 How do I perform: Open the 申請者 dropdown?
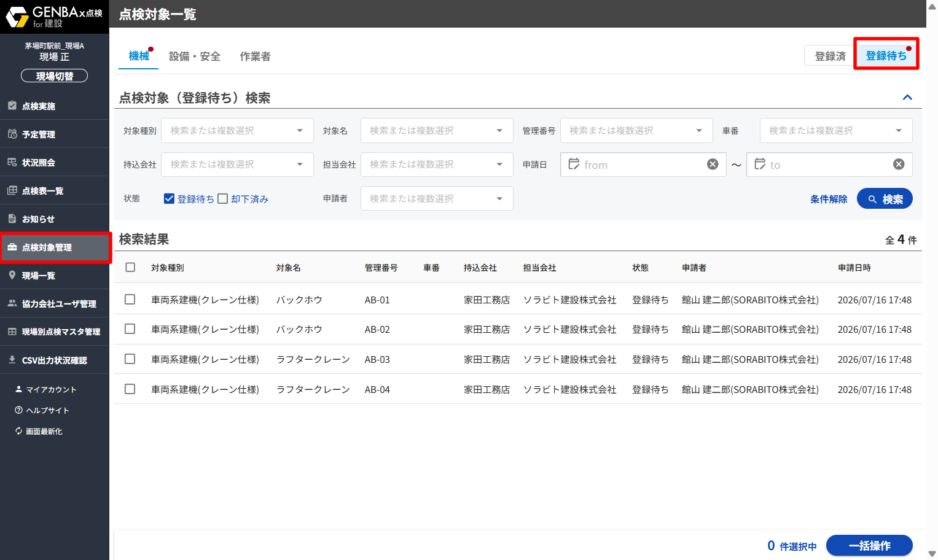point(437,198)
